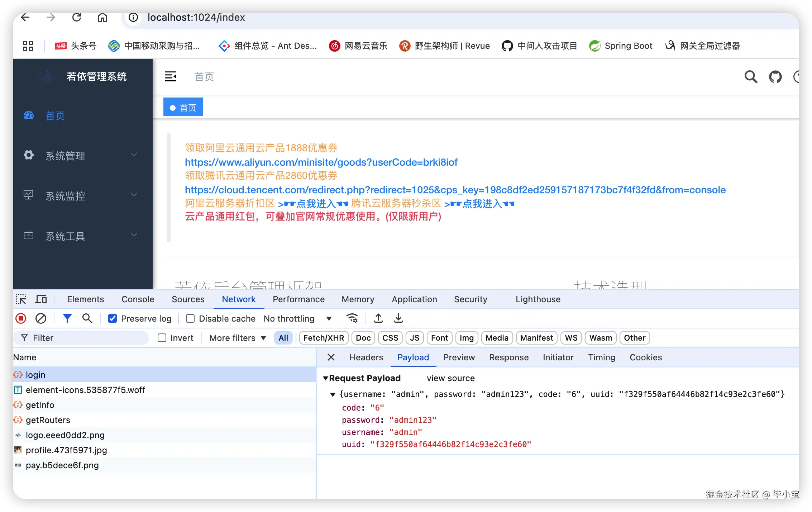Click the stop recording network log icon
Image resolution: width=812 pixels, height=512 pixels.
21,318
